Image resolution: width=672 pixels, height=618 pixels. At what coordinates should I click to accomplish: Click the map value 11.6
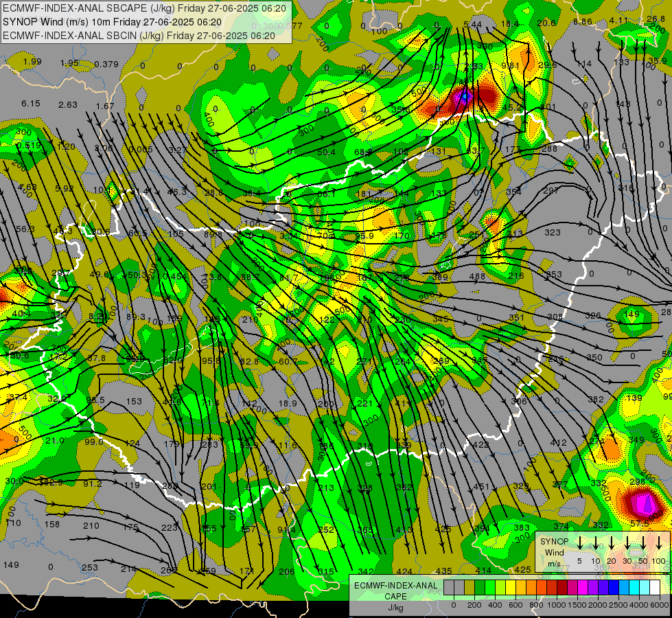click(287, 446)
